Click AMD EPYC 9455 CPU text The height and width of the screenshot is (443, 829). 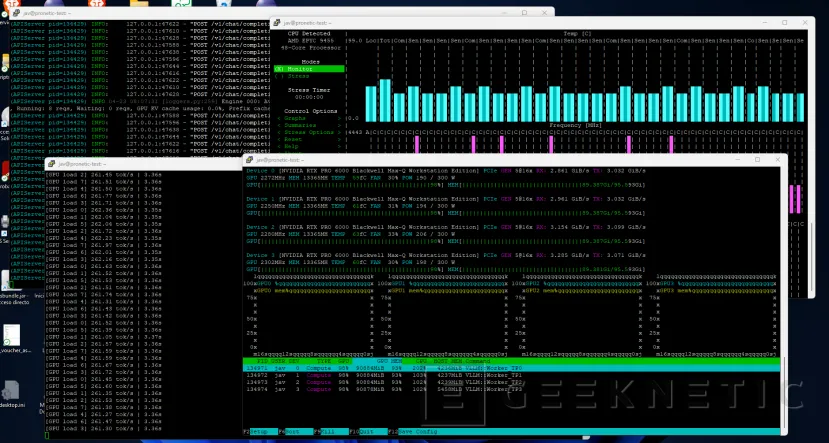coord(310,41)
